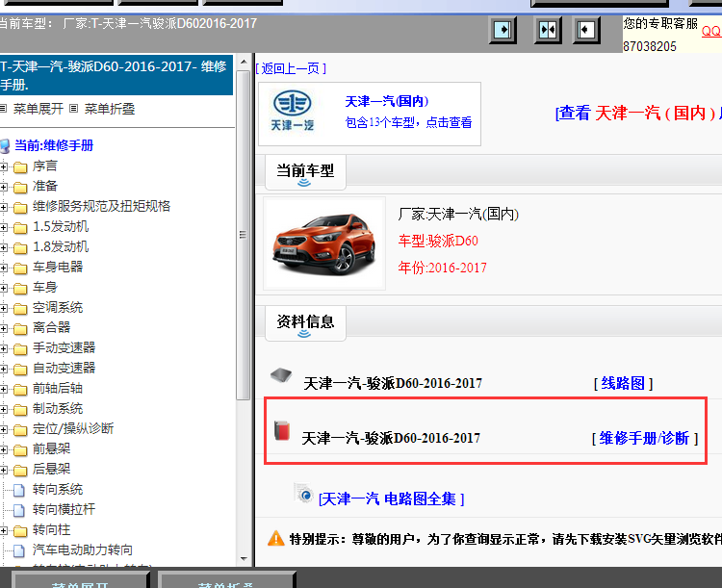Screen dimensions: 722x588
Task: Click the 天津一汽 brand logo
Action: [x=293, y=111]
